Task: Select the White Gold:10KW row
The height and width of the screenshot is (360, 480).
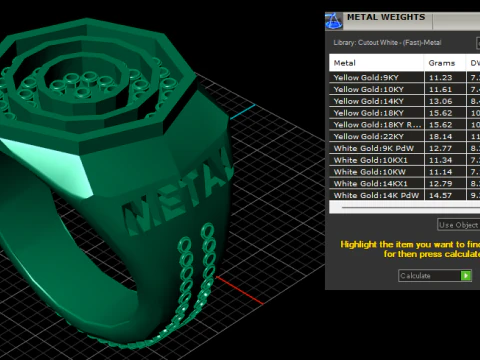Action: coord(405,172)
